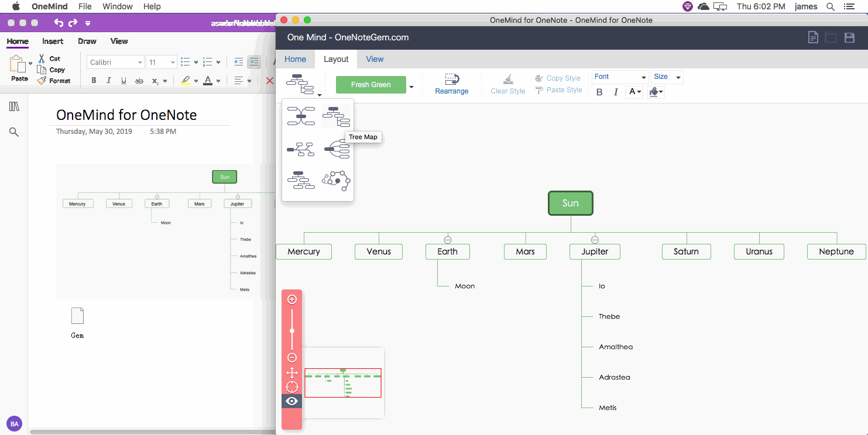This screenshot has width=868, height=435.
Task: Toggle Bold in OneMind Layout toolbar
Action: tap(599, 92)
